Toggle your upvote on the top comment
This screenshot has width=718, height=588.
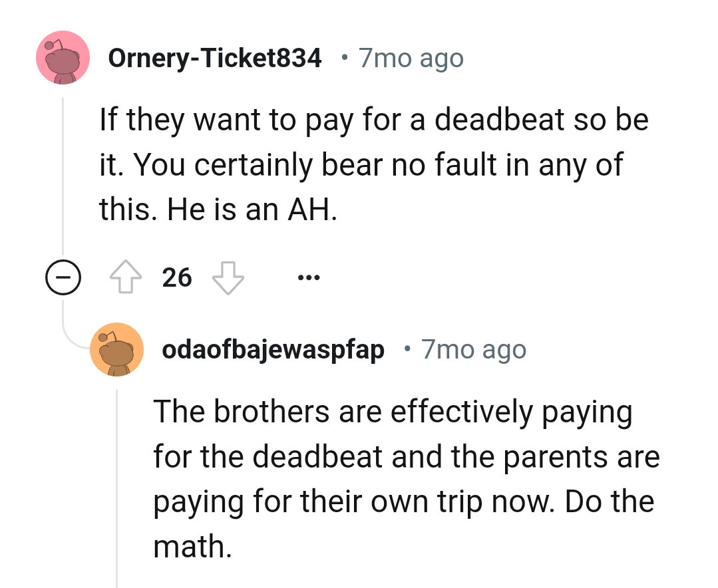(125, 277)
